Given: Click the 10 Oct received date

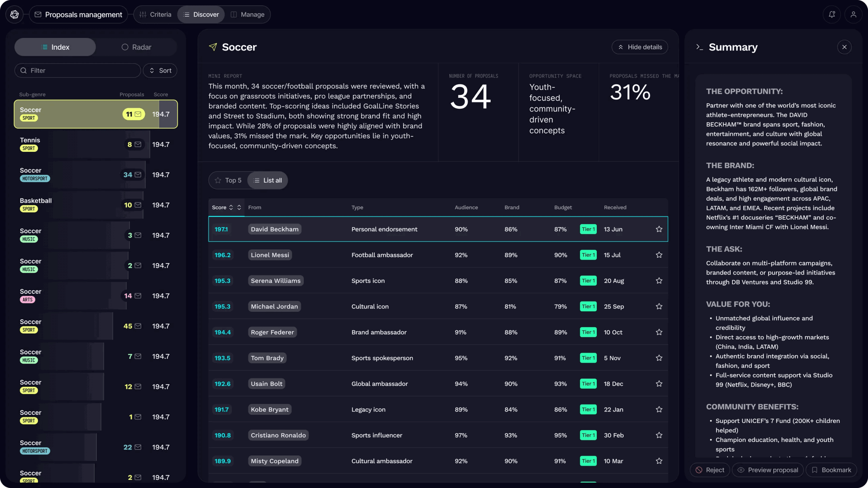Looking at the screenshot, I should tap(613, 332).
